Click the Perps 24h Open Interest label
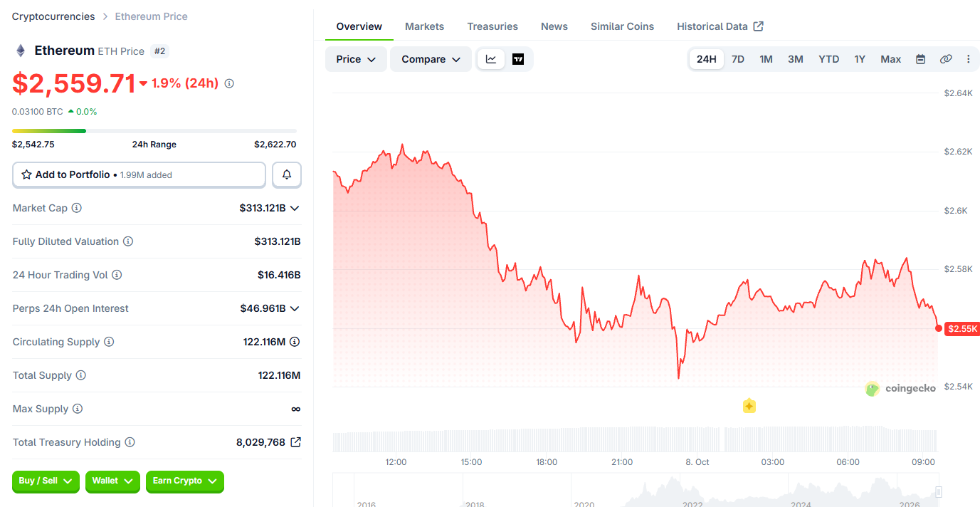This screenshot has height=507, width=980. tap(70, 308)
